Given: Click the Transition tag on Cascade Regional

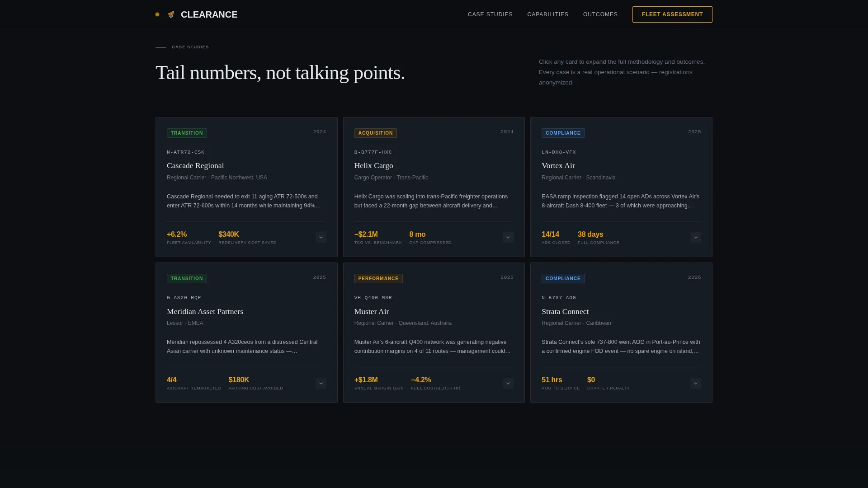Looking at the screenshot, I should click(x=187, y=133).
